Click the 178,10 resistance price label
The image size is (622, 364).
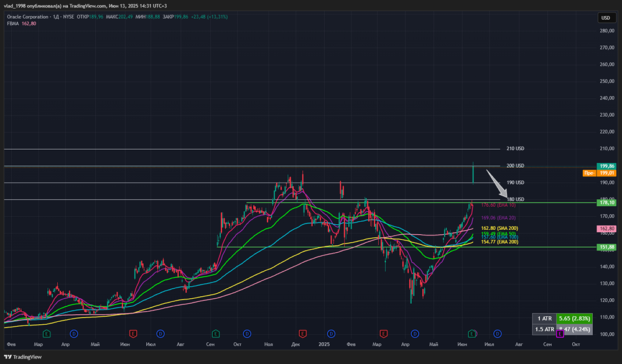coord(606,202)
